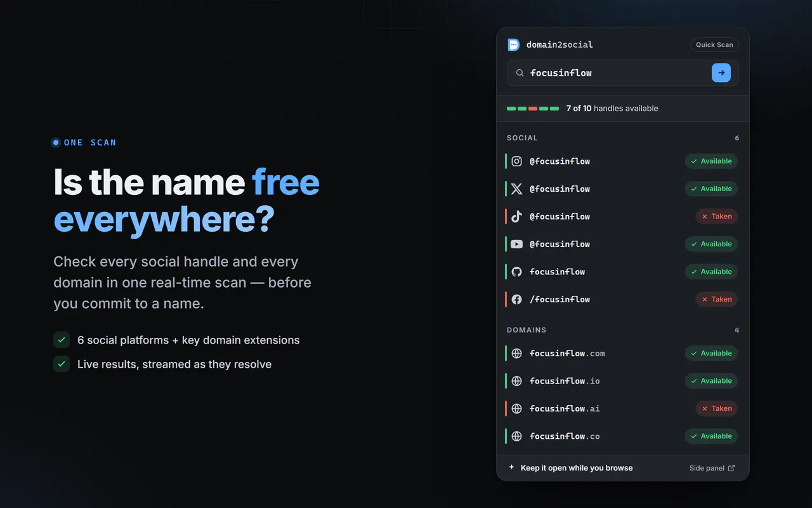Open the Side panel link
Screen dimensions: 812x508
click(x=712, y=468)
